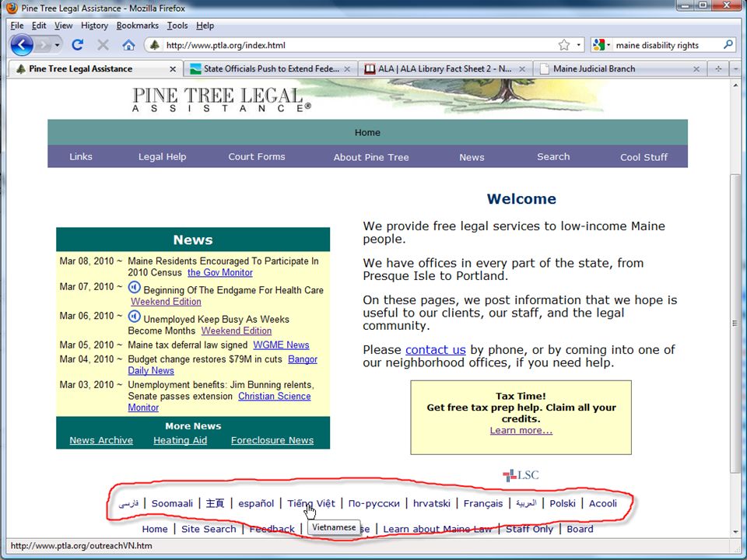Open the Heating Aid link
747x560 pixels.
point(180,440)
